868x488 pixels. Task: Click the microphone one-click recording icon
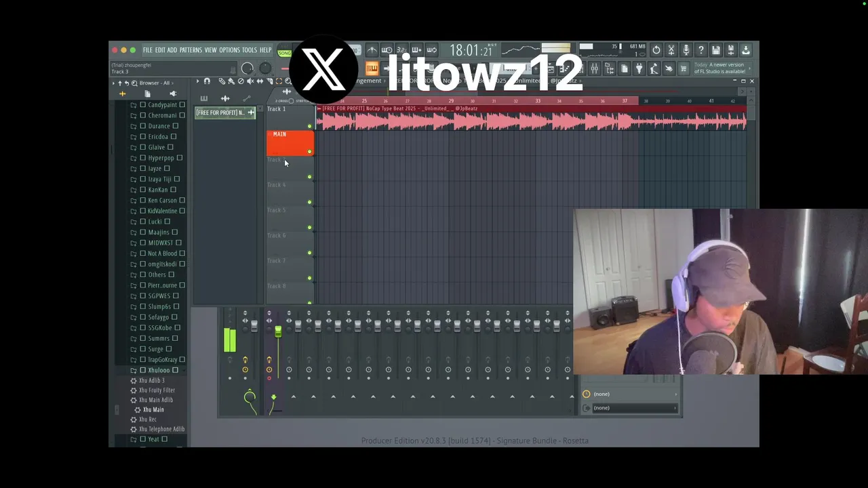tap(686, 49)
